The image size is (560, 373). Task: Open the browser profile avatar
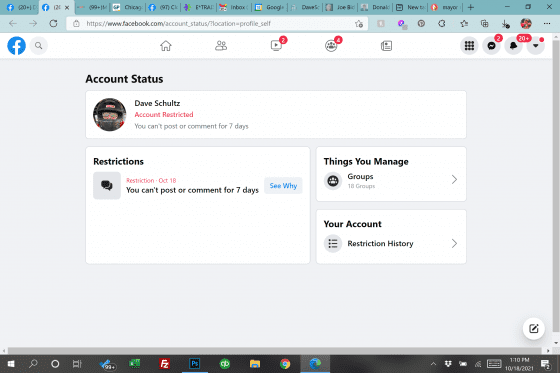(526, 24)
